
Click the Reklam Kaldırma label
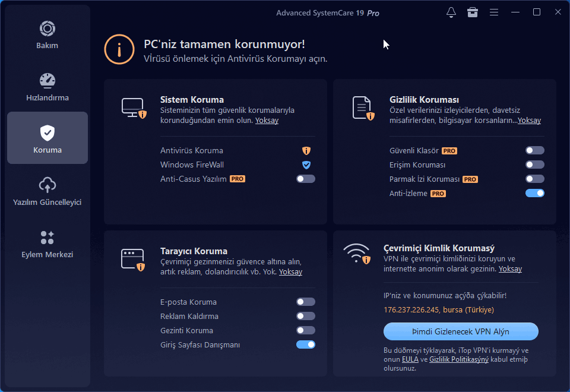click(x=189, y=317)
